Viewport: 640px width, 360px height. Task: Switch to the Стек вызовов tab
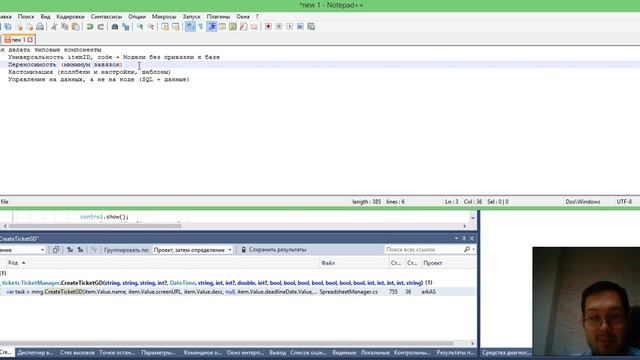[x=77, y=353]
